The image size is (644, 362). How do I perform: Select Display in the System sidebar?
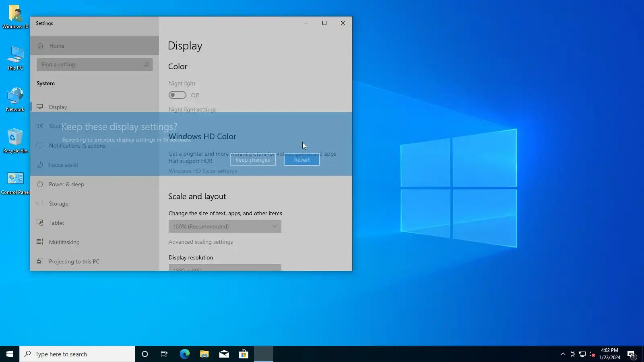95,107
